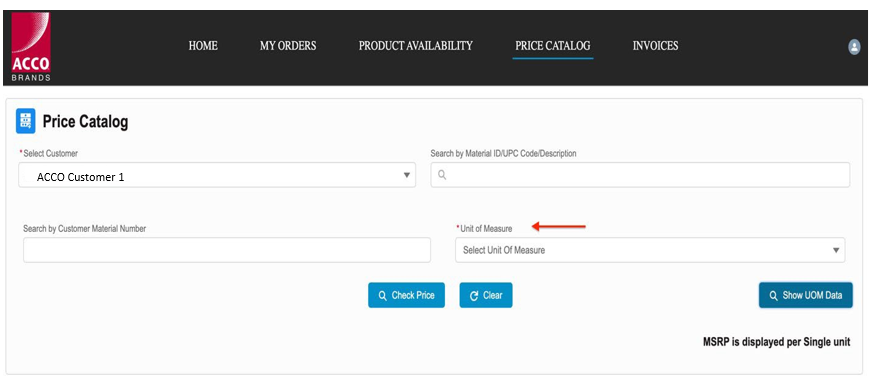The height and width of the screenshot is (389, 876).
Task: Click the Check Price button
Action: click(x=406, y=295)
